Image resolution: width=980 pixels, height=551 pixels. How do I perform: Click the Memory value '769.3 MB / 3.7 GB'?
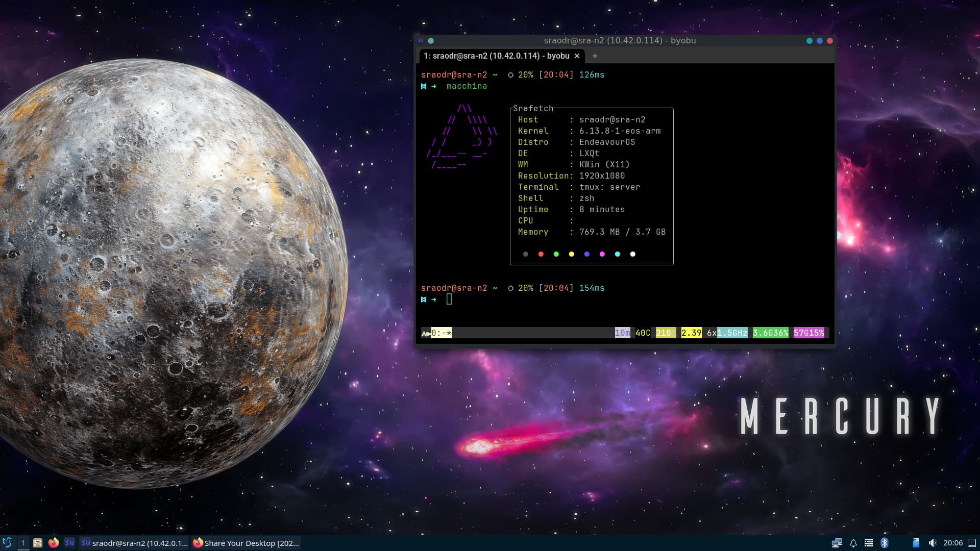[622, 232]
